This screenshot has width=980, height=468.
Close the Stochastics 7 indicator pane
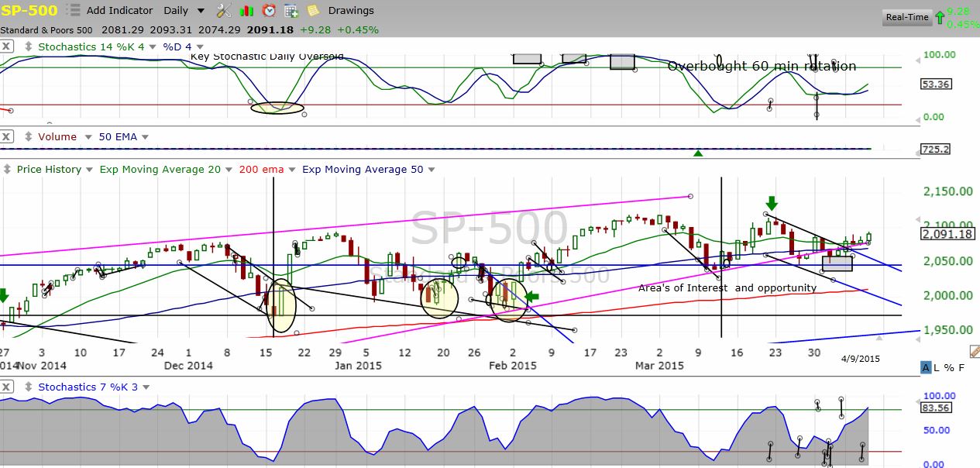coord(6,386)
